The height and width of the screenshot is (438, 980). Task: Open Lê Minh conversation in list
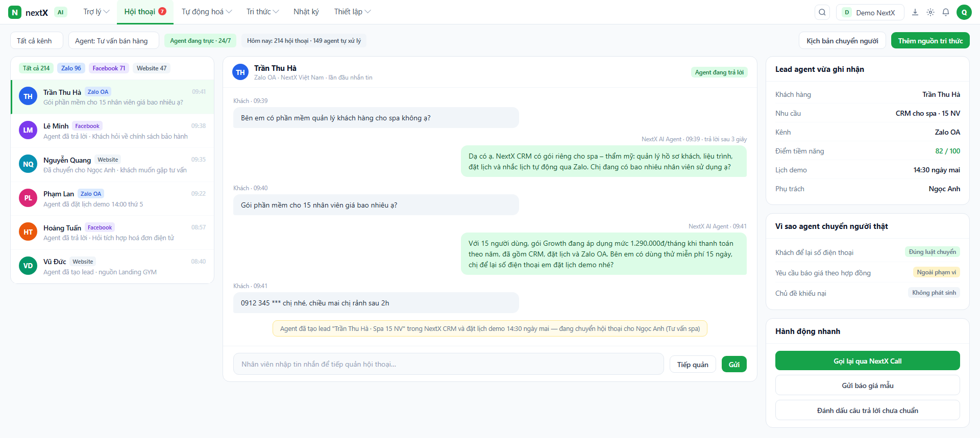coord(112,131)
